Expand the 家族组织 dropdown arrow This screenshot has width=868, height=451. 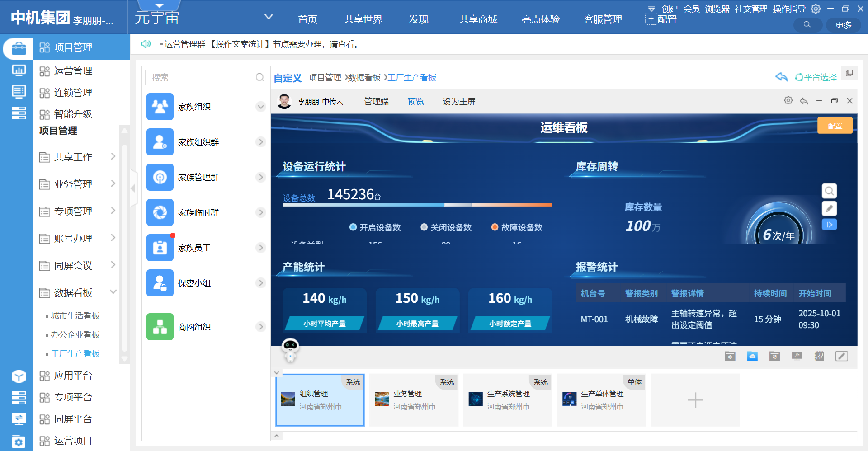260,107
